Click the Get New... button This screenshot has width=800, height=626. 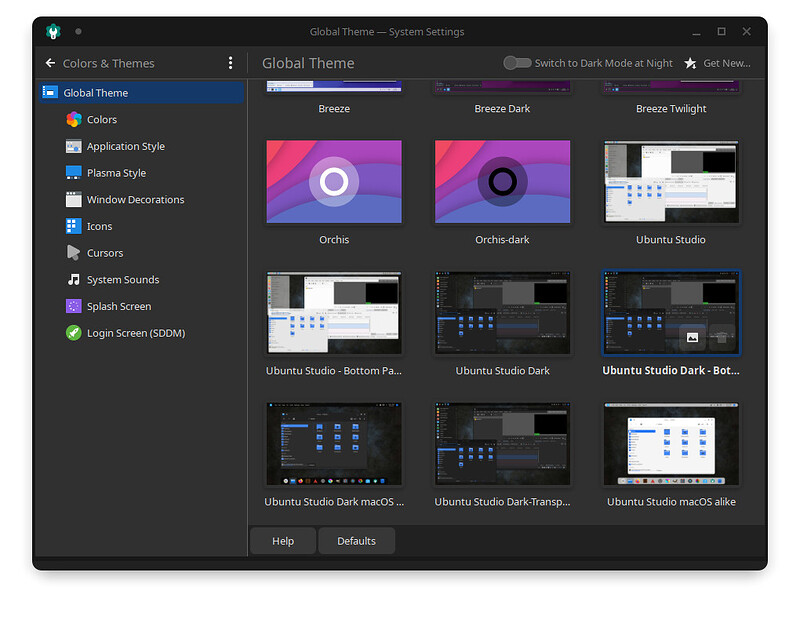coord(717,63)
